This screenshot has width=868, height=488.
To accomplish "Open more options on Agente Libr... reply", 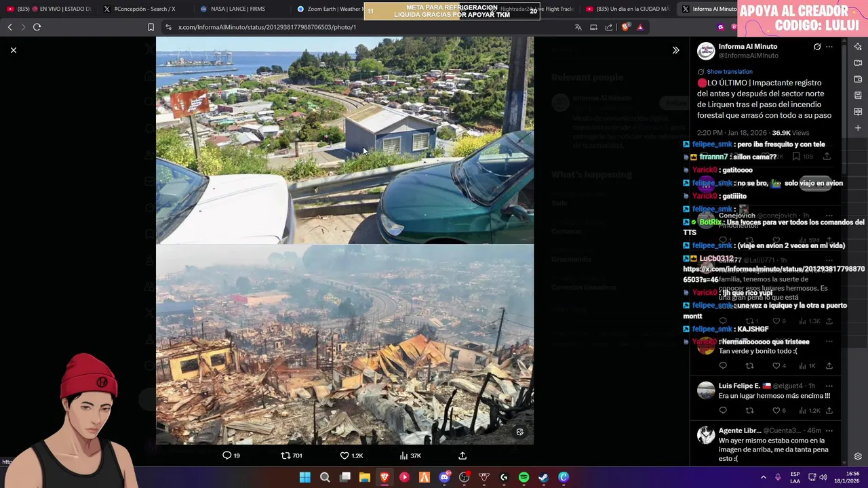I will click(829, 430).
